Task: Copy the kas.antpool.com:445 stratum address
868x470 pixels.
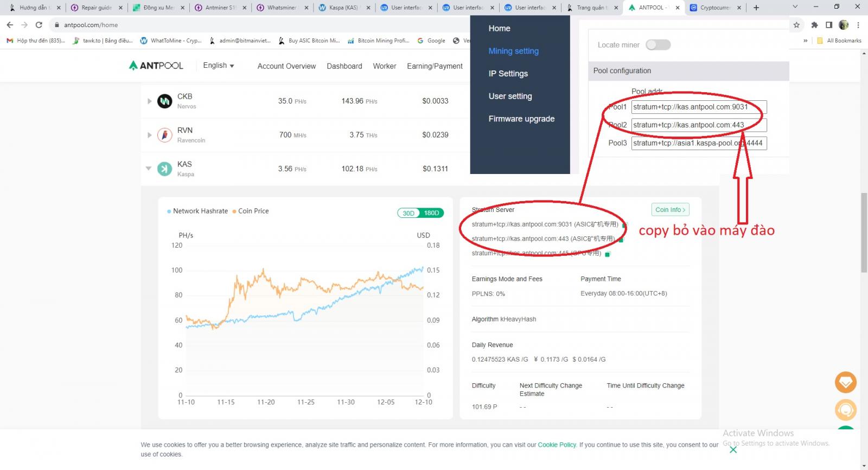Action: tap(608, 254)
